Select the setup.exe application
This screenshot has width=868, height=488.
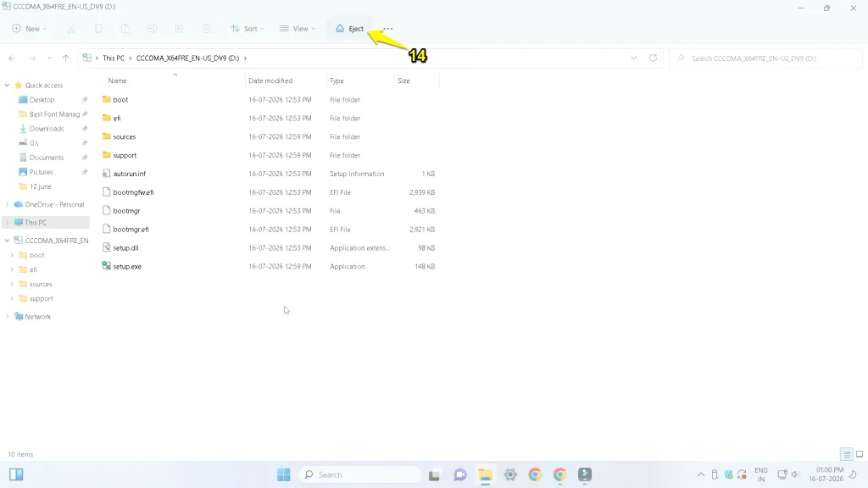[x=127, y=266]
